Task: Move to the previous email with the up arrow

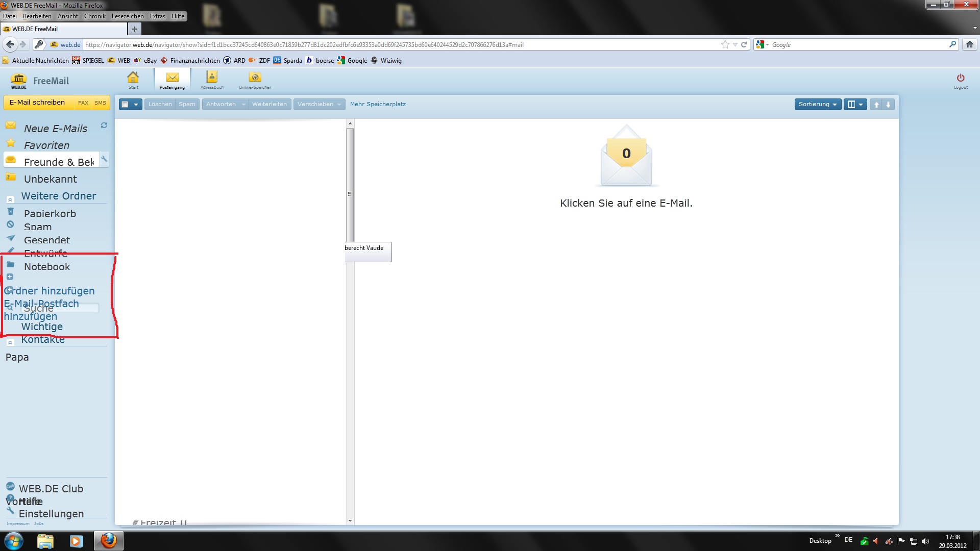Action: [876, 105]
